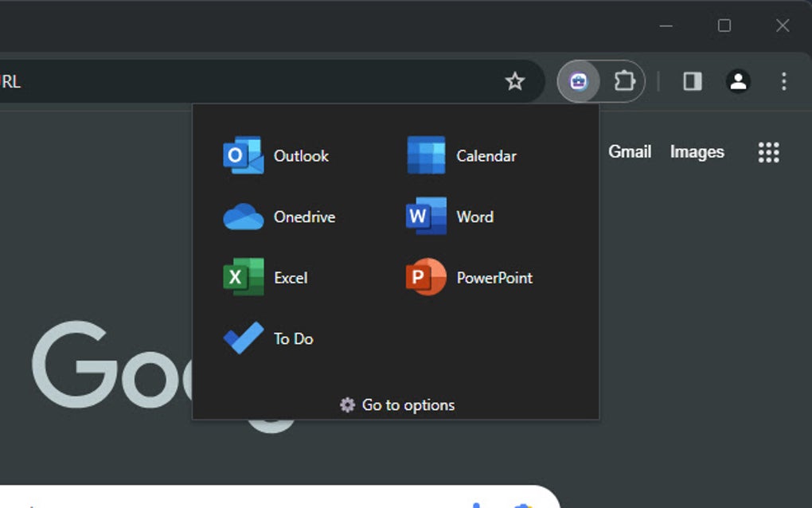This screenshot has width=812, height=508.
Task: Open Chrome's three-dot menu
Action: pyautogui.click(x=783, y=81)
